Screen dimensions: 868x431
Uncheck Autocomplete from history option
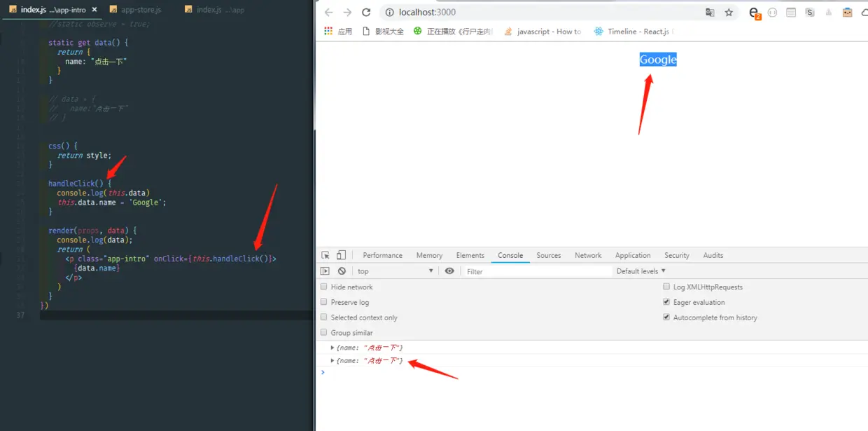(666, 317)
